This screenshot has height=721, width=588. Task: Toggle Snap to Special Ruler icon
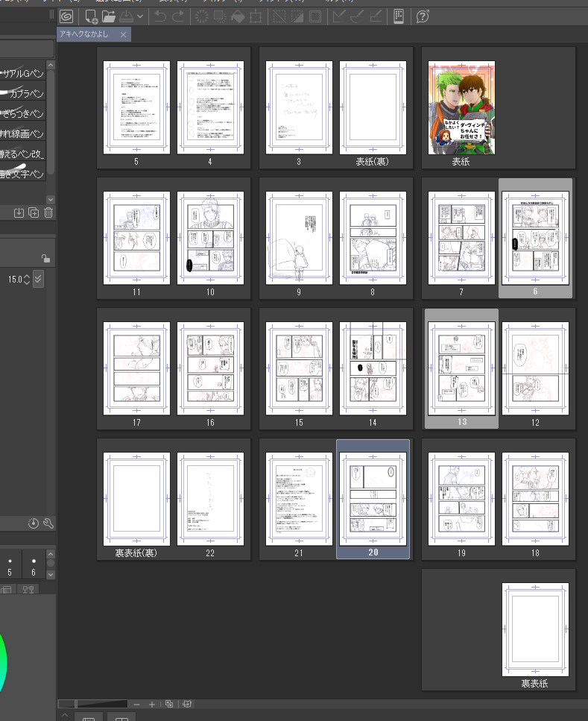click(357, 17)
